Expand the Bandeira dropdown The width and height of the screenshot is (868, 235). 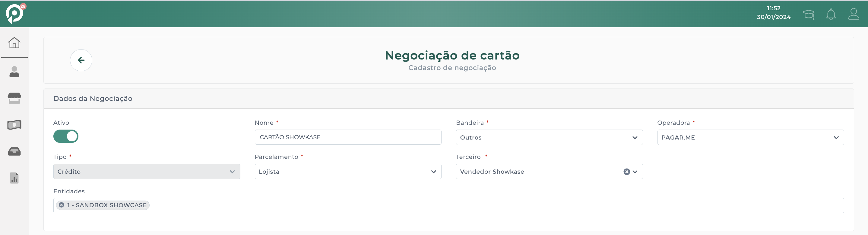pyautogui.click(x=549, y=137)
